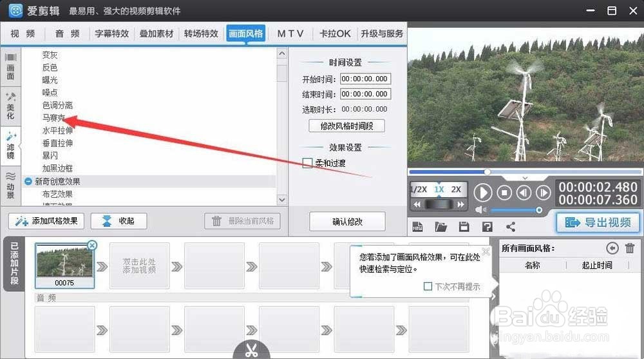Create a new project file icon

pyautogui.click(x=418, y=227)
